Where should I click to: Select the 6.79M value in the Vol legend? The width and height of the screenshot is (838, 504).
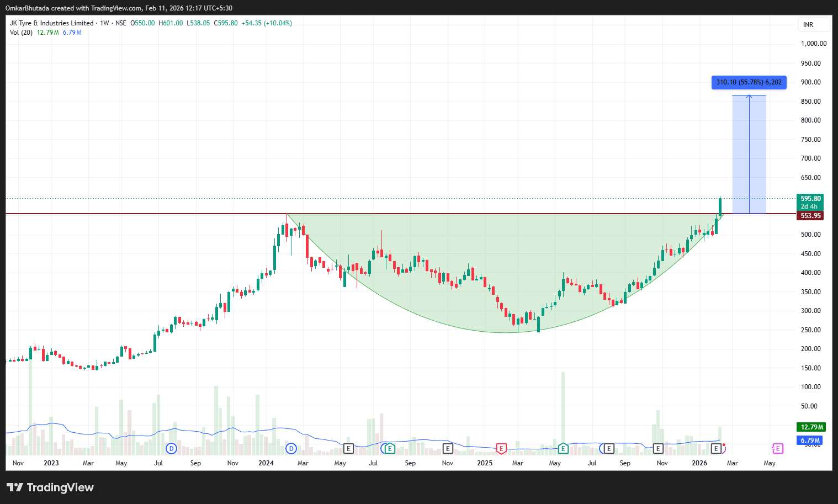pyautogui.click(x=72, y=33)
